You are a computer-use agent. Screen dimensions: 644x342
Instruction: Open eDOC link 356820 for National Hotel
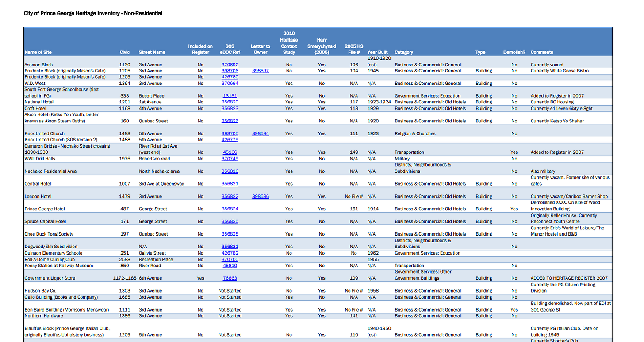click(230, 102)
